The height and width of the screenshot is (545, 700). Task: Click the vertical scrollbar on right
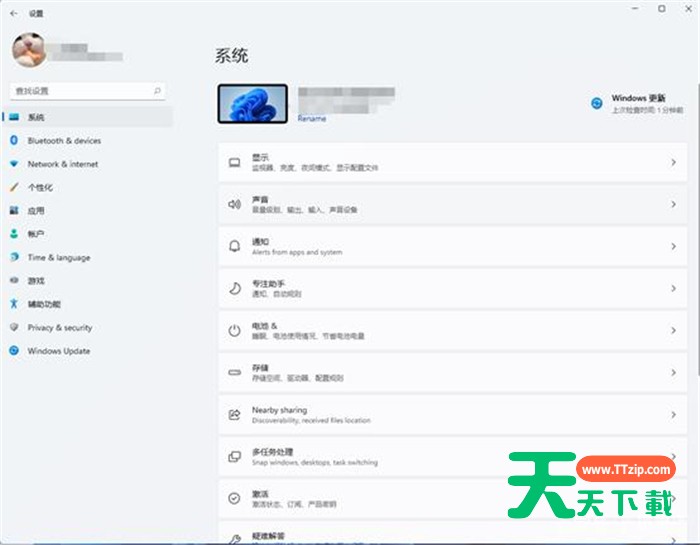click(x=697, y=229)
